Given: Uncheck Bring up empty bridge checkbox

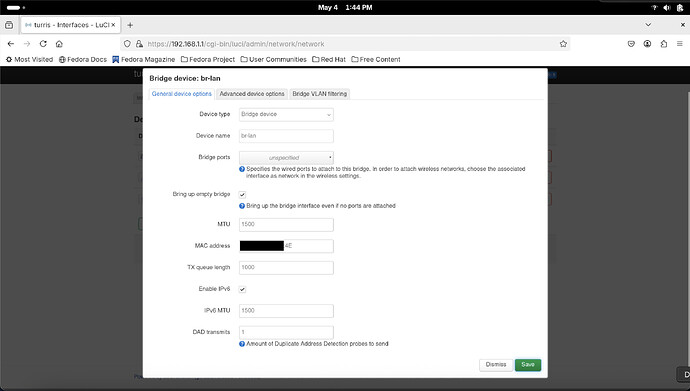Looking at the screenshot, I should pyautogui.click(x=242, y=194).
